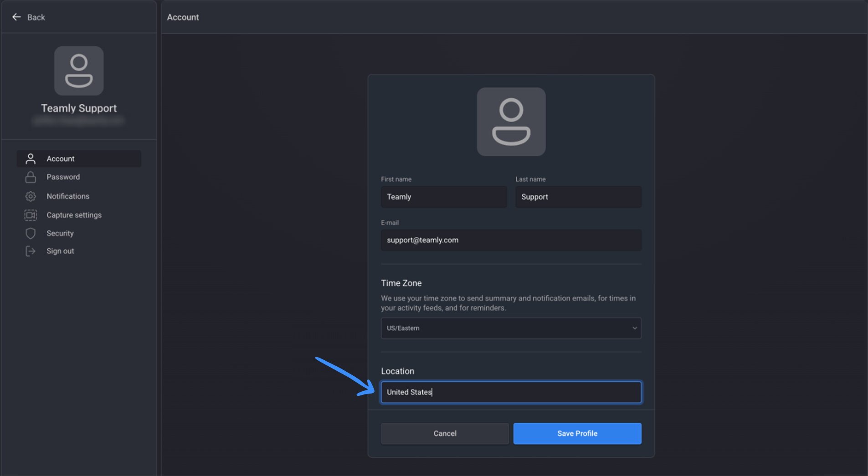Click the Back arrow icon

click(x=16, y=17)
